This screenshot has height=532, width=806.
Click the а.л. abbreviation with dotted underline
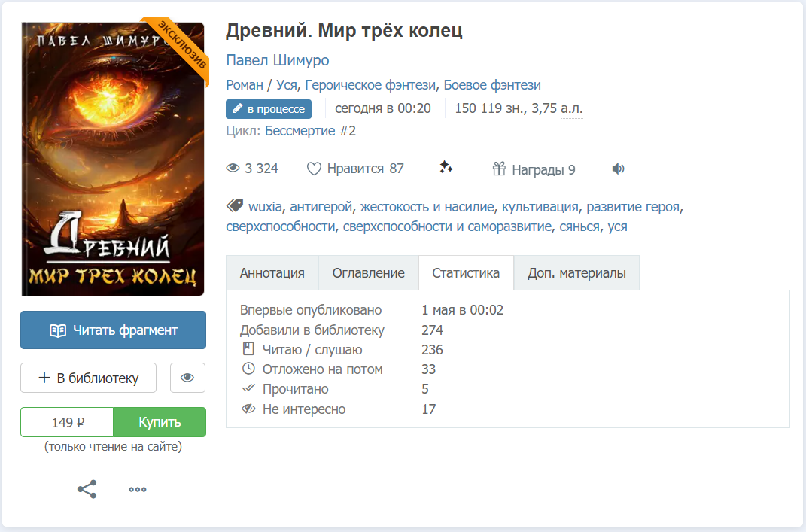click(x=572, y=108)
